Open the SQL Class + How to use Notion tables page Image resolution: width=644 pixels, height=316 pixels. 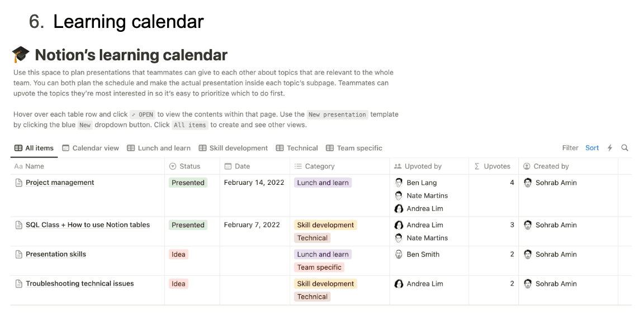(x=88, y=225)
